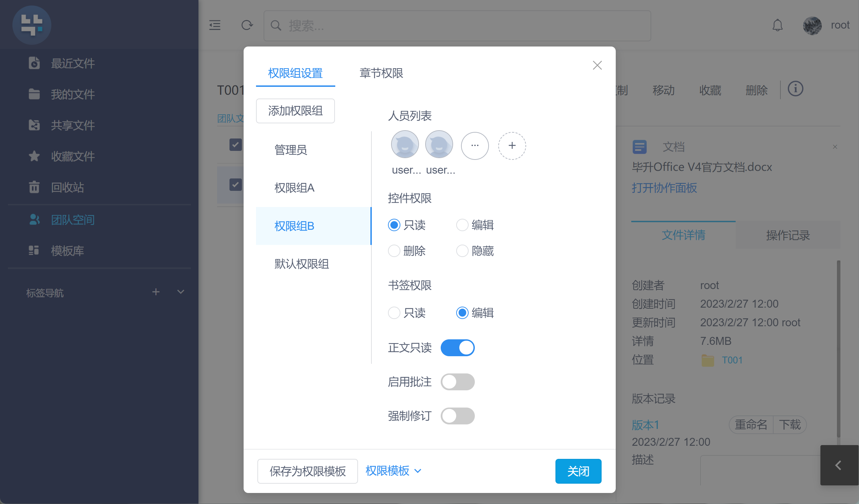Click 收藏 in the file toolbar
859x504 pixels.
tap(710, 90)
